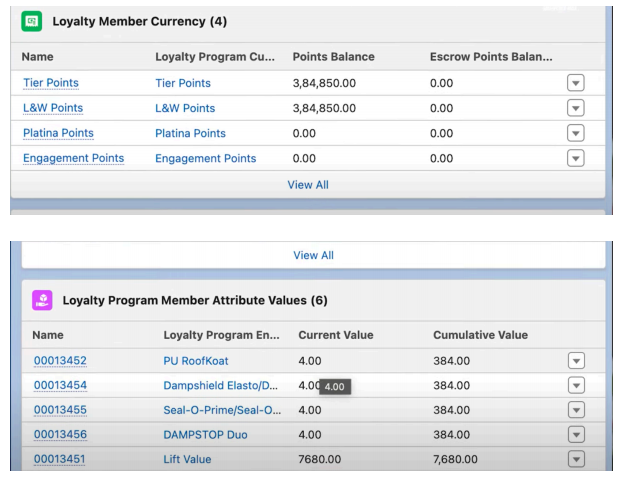
Task: Open row actions dropdown for record 00013451
Action: (575, 459)
